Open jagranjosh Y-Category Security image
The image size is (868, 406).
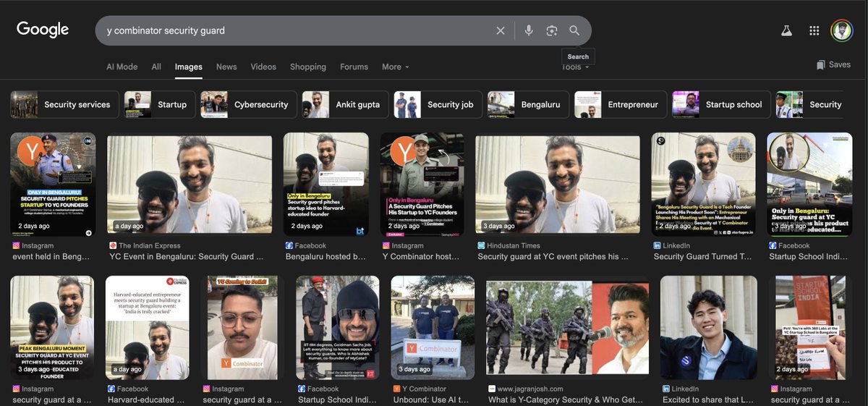point(568,328)
